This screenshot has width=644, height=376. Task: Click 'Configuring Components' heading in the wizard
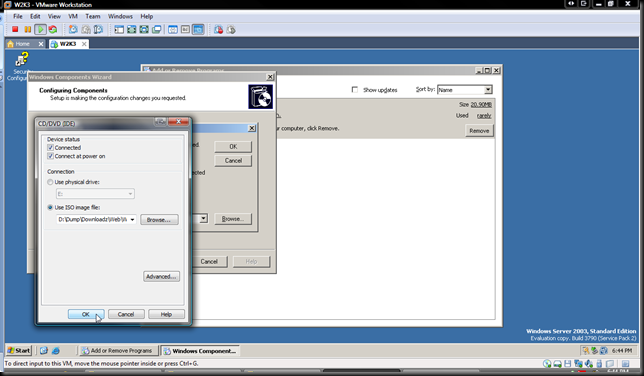click(73, 90)
